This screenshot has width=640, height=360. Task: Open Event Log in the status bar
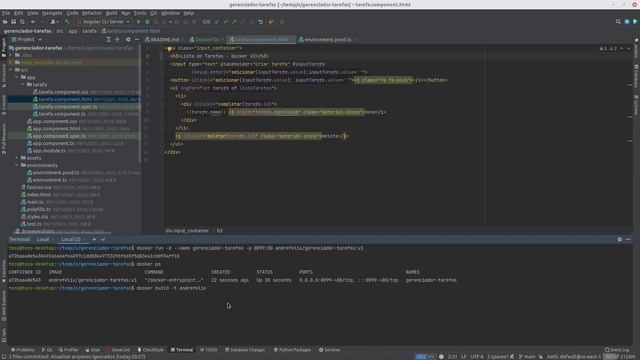[x=617, y=350]
